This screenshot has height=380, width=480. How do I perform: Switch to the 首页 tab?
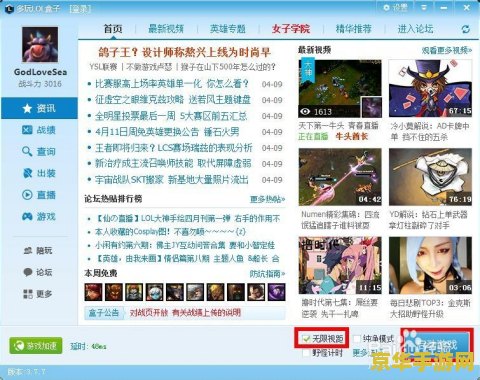coord(113,29)
